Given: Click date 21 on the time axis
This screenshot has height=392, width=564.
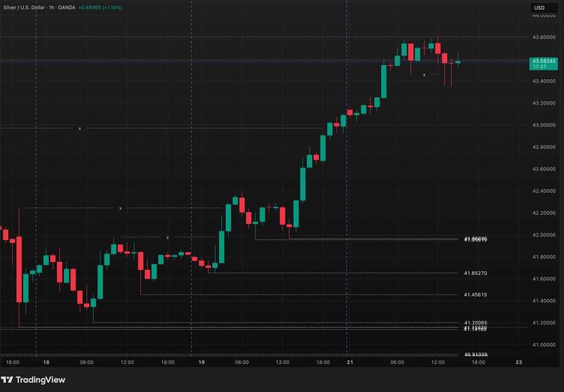Looking at the screenshot, I should pyautogui.click(x=350, y=362).
